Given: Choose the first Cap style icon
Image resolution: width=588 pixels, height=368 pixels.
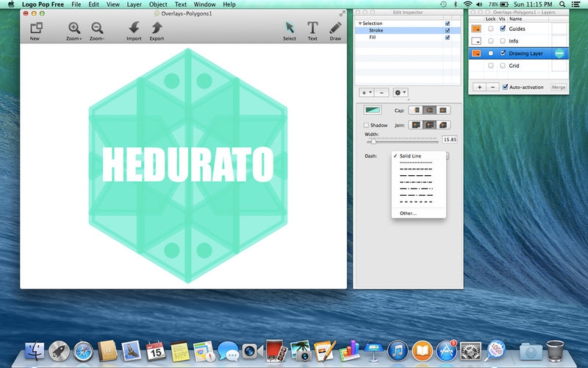Looking at the screenshot, I should pos(415,110).
